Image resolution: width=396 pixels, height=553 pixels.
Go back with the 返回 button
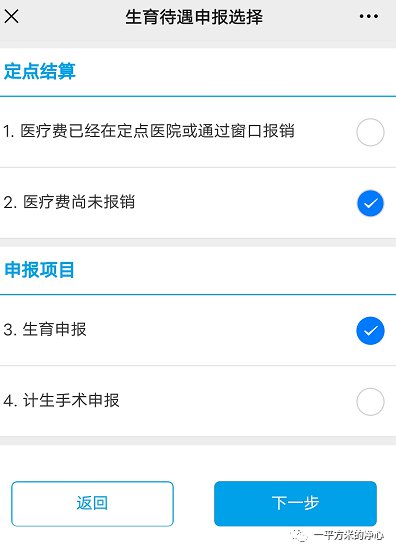click(92, 504)
